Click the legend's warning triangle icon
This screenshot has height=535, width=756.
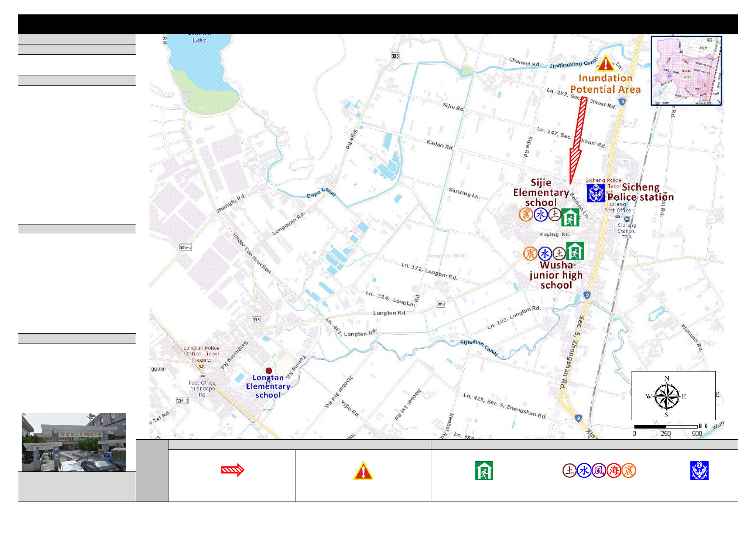tap(363, 471)
